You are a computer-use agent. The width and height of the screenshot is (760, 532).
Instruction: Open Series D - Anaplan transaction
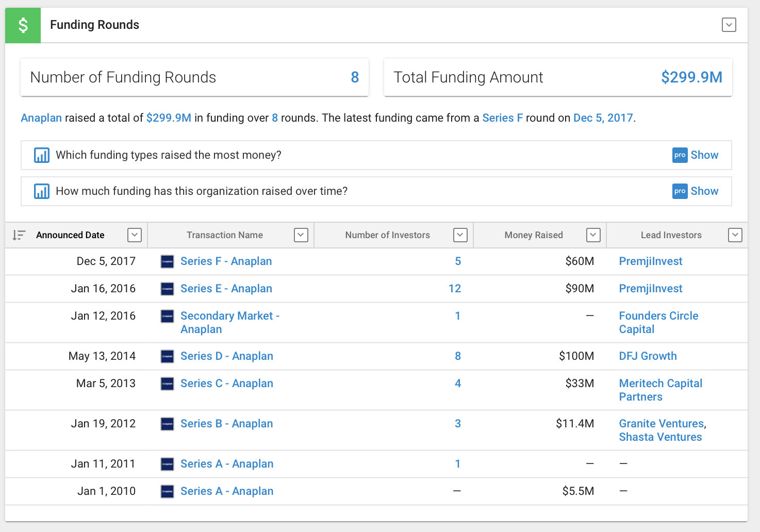[227, 356]
